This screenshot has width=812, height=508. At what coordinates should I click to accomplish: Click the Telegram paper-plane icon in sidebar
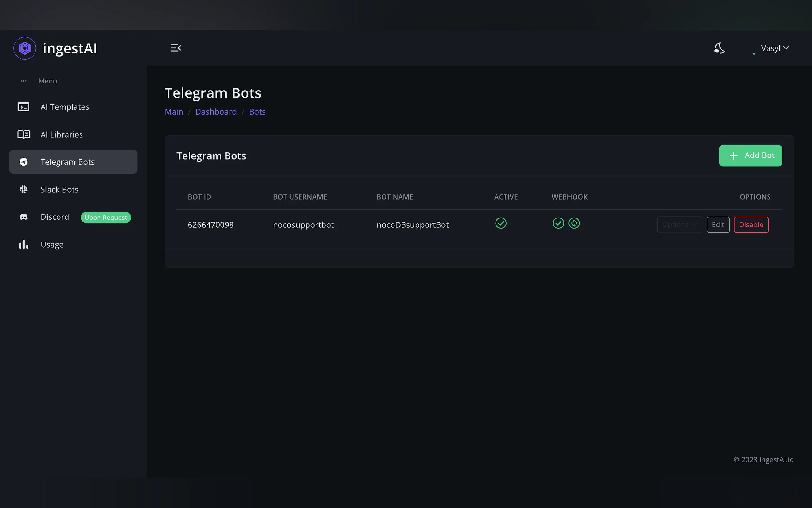click(24, 162)
